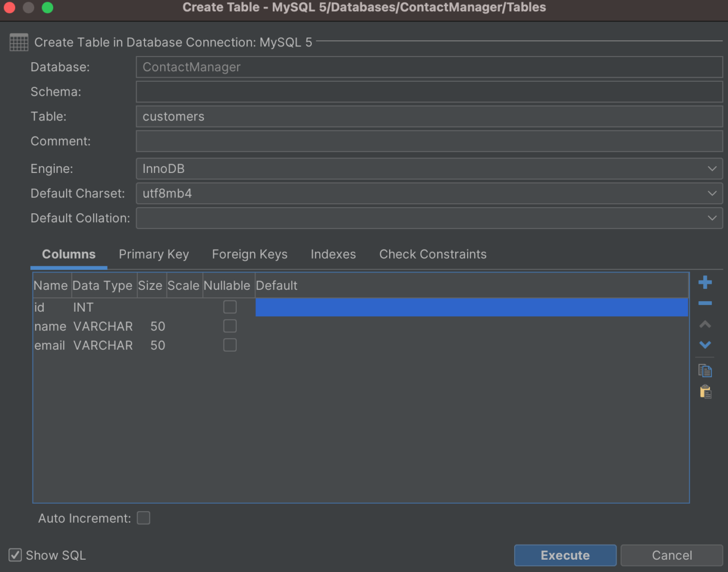Add a new column with the plus icon
The width and height of the screenshot is (728, 572).
click(x=705, y=282)
